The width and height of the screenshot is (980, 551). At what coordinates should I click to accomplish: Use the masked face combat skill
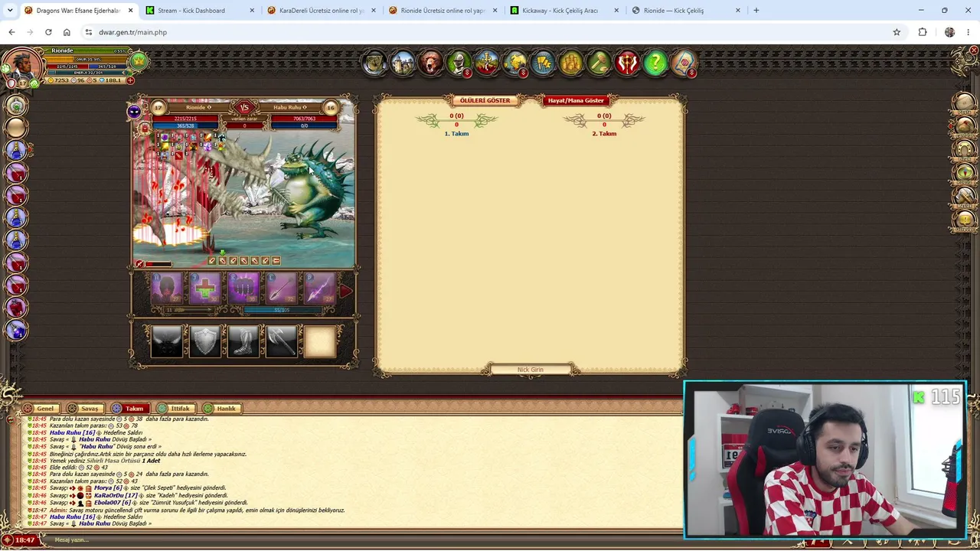pyautogui.click(x=167, y=289)
